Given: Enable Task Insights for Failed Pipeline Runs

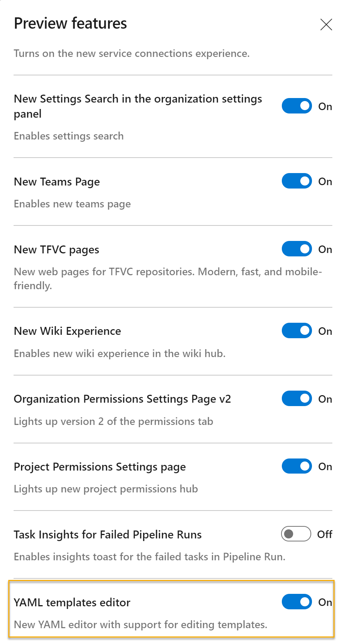Looking at the screenshot, I should point(295,534).
